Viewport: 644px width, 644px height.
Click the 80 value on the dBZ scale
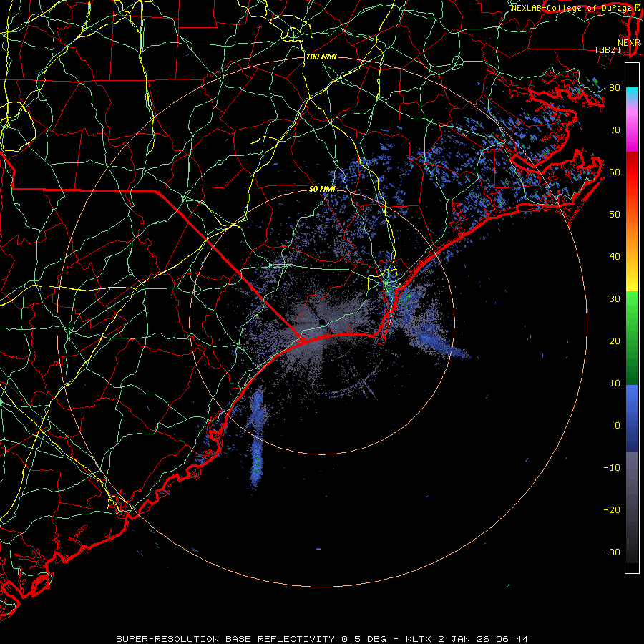(615, 87)
